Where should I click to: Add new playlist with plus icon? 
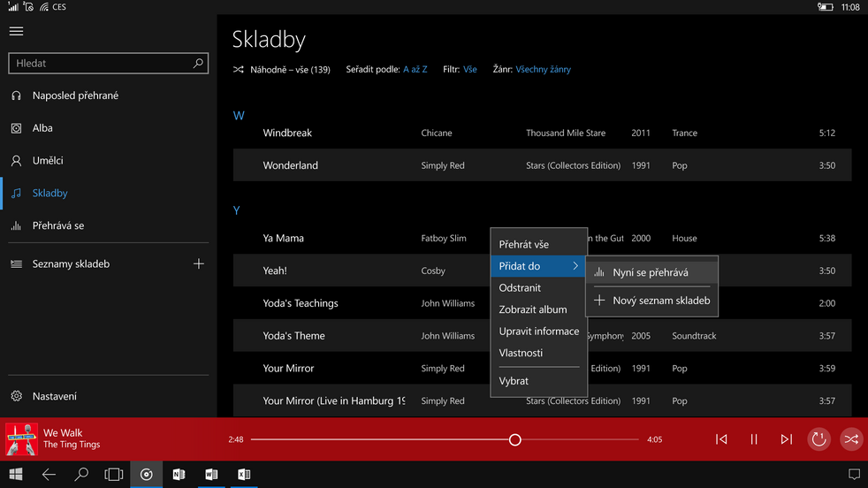[x=199, y=263]
